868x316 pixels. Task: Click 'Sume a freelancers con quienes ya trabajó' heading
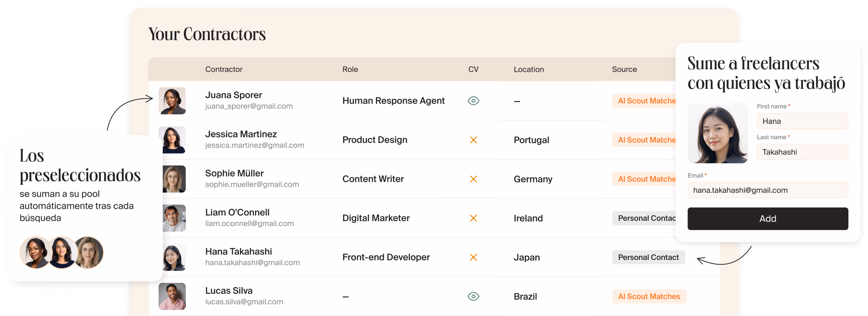766,73
